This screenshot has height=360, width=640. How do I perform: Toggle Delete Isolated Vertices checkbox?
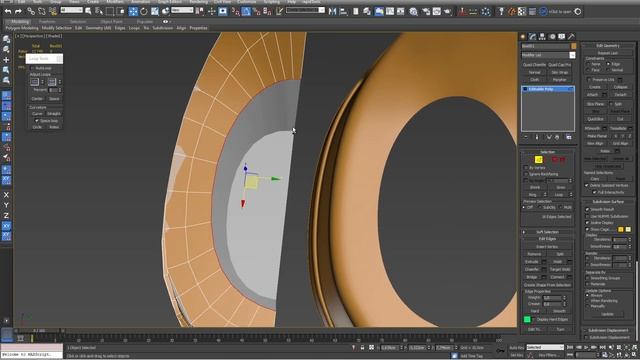click(587, 185)
